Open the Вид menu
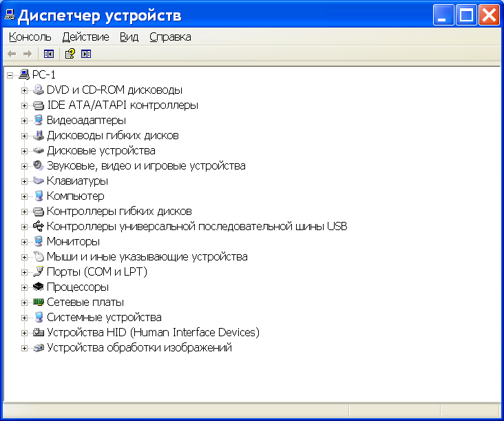Image resolution: width=504 pixels, height=421 pixels. pos(129,37)
